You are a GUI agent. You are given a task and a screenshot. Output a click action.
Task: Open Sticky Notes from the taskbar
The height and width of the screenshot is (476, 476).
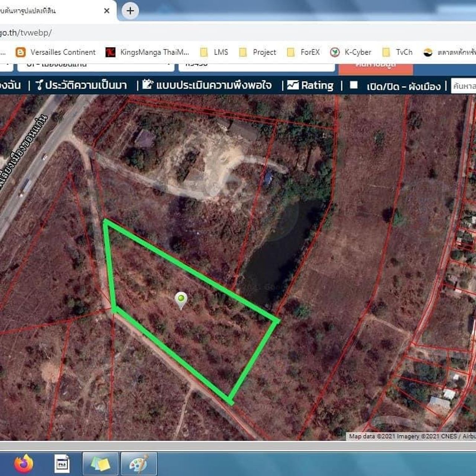click(x=100, y=463)
